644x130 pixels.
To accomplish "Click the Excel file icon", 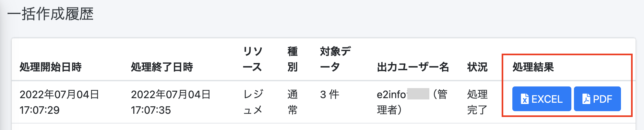I will click(524, 99).
